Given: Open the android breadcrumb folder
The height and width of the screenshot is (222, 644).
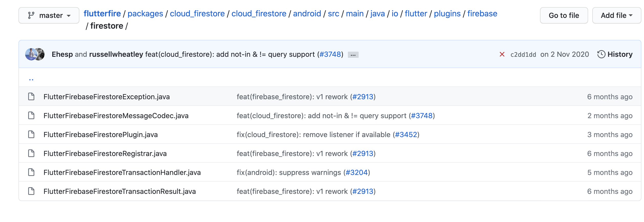Looking at the screenshot, I should (x=307, y=14).
